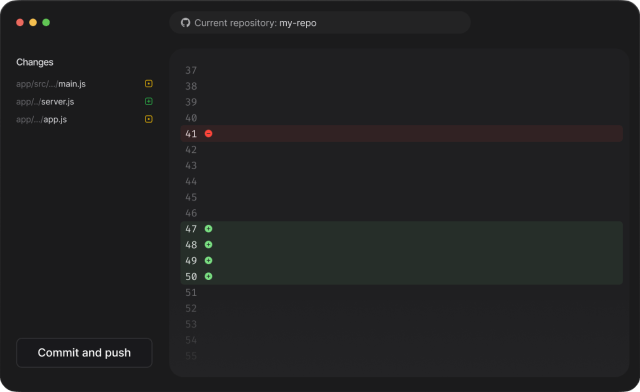This screenshot has height=392, width=640.
Task: Click line number 37 at top of diff
Action: coord(191,70)
